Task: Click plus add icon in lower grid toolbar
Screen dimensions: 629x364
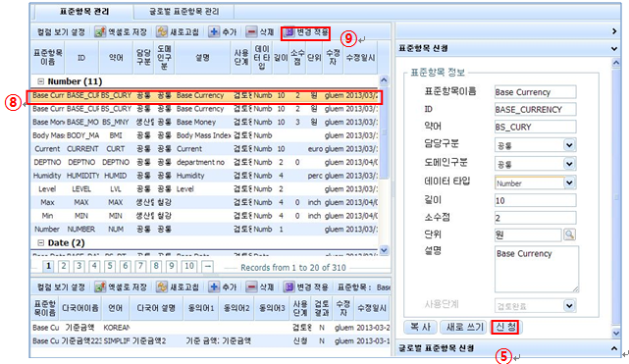Action: click(x=214, y=287)
